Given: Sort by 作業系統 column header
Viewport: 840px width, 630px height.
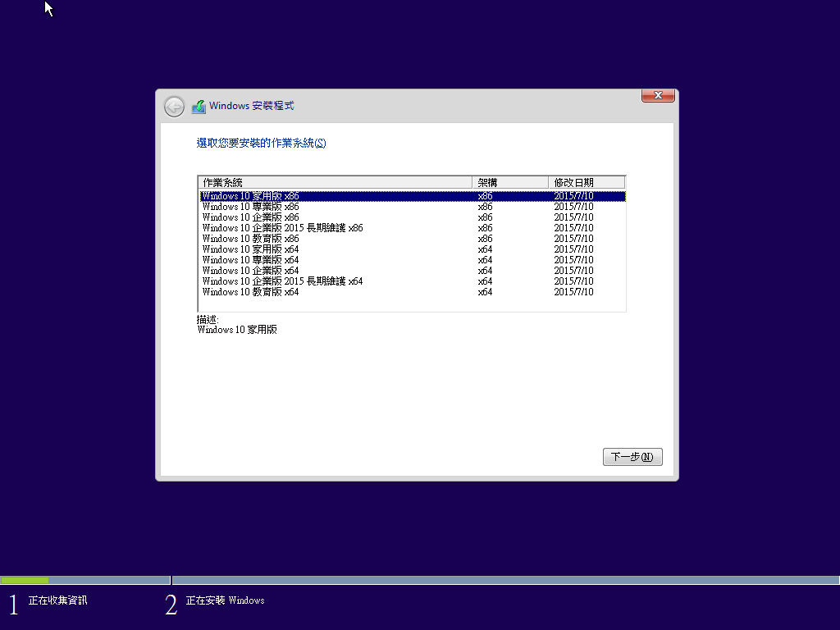Looking at the screenshot, I should point(335,182).
